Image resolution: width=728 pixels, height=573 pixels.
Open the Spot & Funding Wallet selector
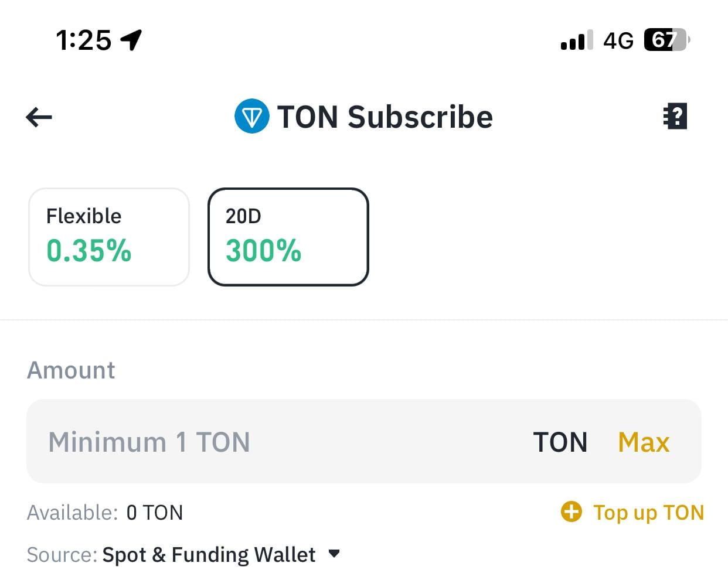(x=209, y=554)
